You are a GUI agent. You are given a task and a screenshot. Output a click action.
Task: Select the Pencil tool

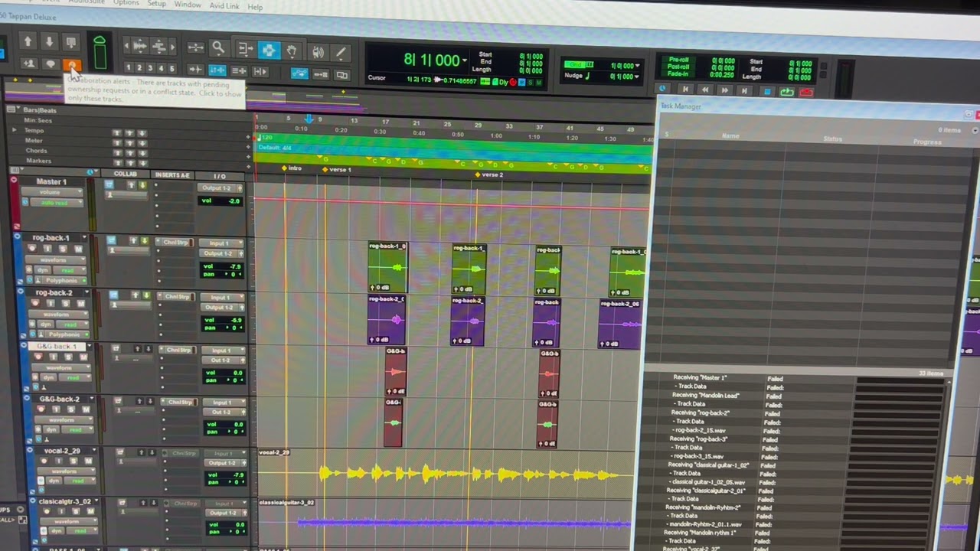tap(341, 53)
